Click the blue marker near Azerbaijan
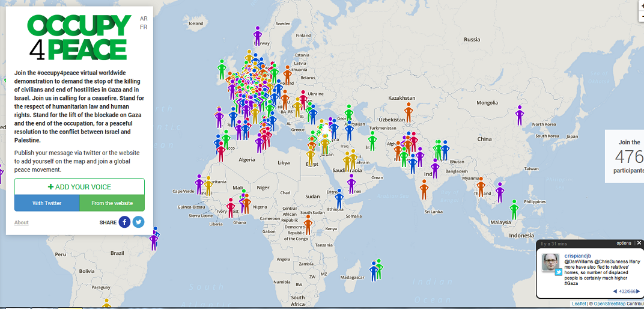 point(349,130)
